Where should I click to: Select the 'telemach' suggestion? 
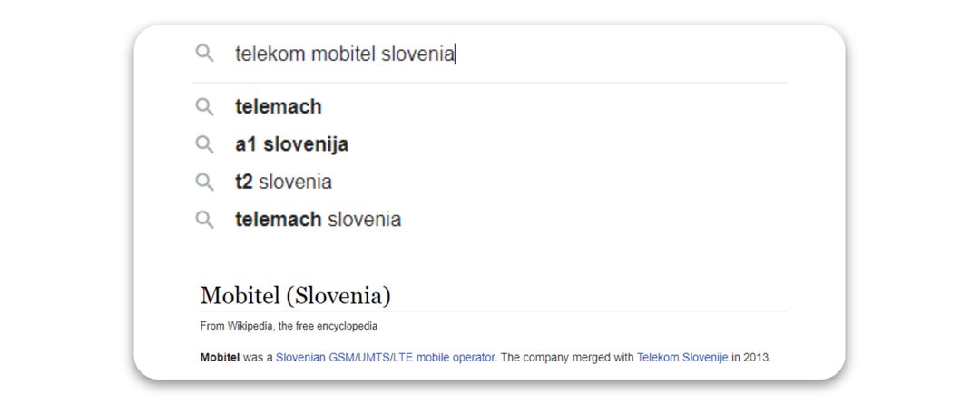tap(279, 107)
